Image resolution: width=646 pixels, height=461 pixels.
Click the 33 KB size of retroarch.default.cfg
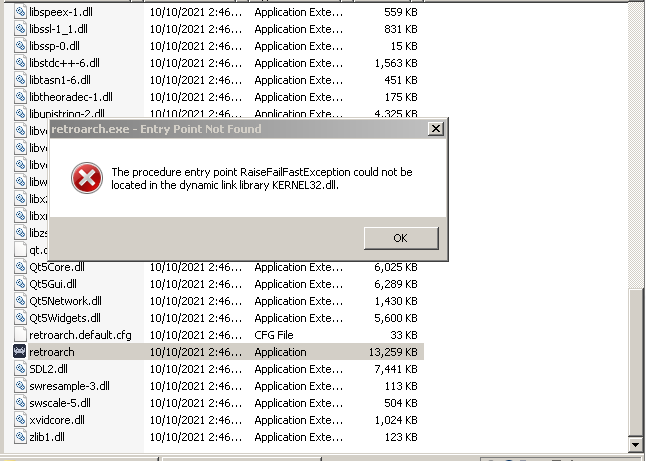(x=404, y=335)
